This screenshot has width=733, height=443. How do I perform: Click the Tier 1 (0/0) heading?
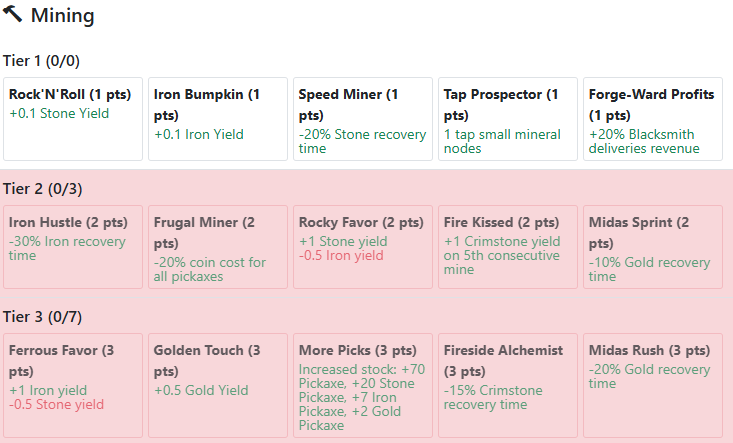click(42, 61)
